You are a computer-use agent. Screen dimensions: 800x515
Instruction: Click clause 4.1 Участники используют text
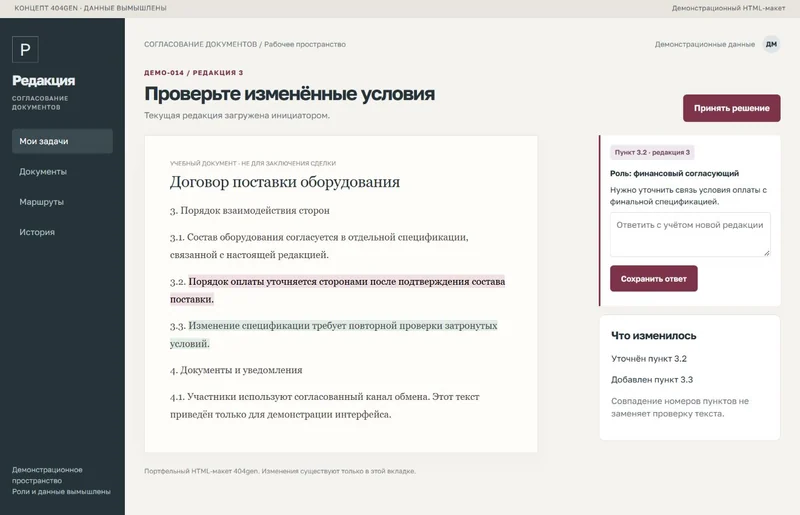[x=324, y=405]
